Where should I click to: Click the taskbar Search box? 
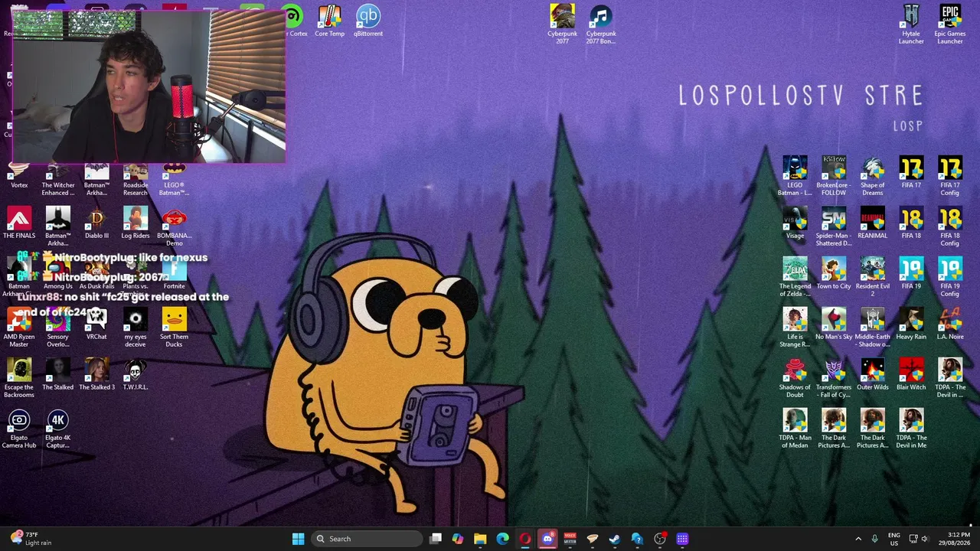pos(367,539)
